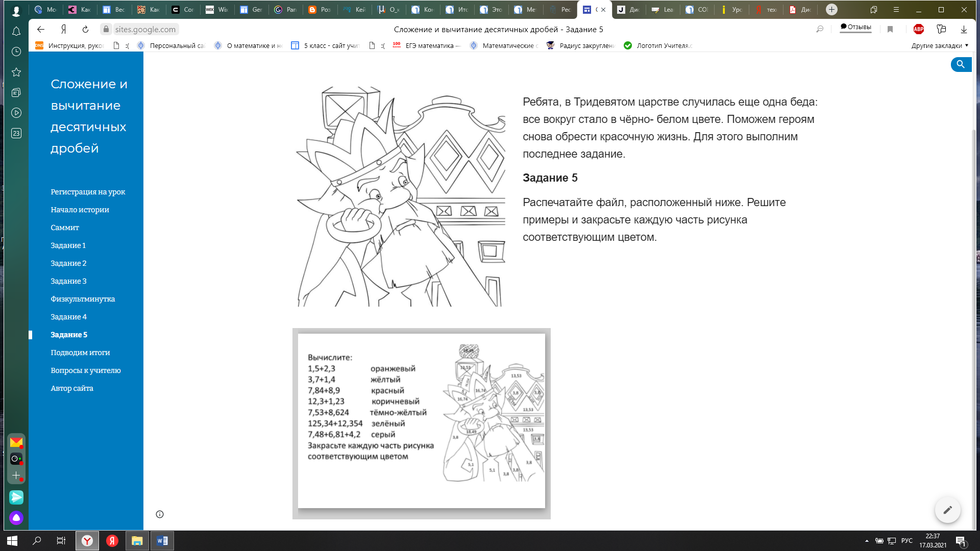Open downloads arrow icon in toolbar
This screenshot has height=551, width=980.
(964, 30)
